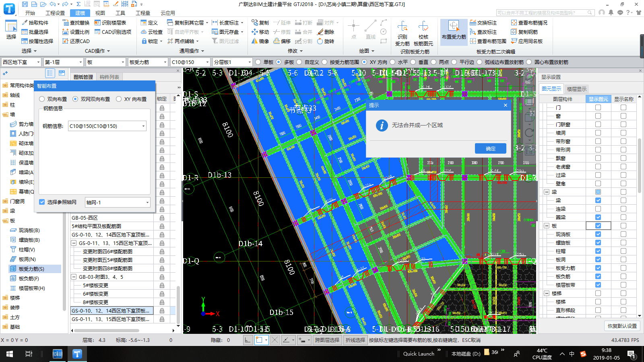Open 查找替换 find and replace

coord(76,23)
